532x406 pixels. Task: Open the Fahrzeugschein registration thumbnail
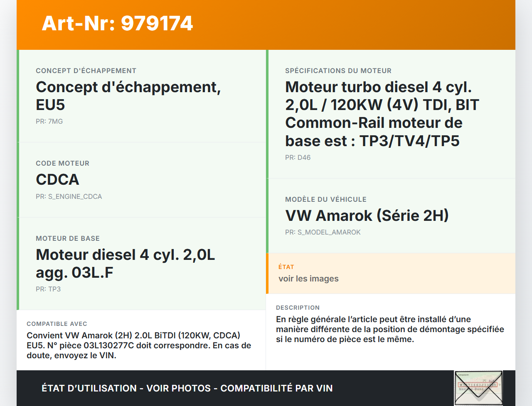[478, 387]
